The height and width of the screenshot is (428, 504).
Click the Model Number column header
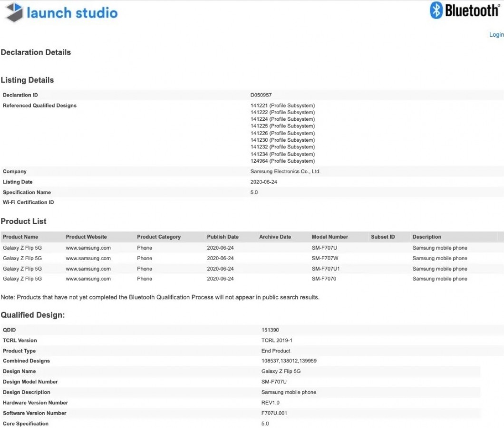330,237
